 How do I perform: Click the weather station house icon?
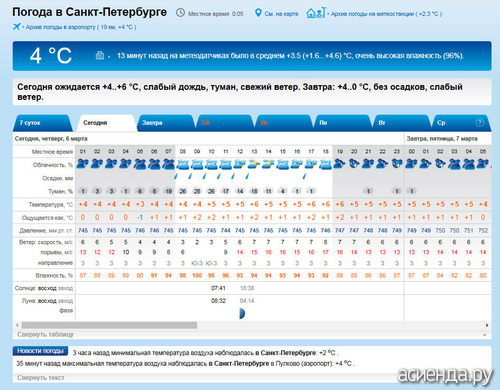click(x=316, y=13)
